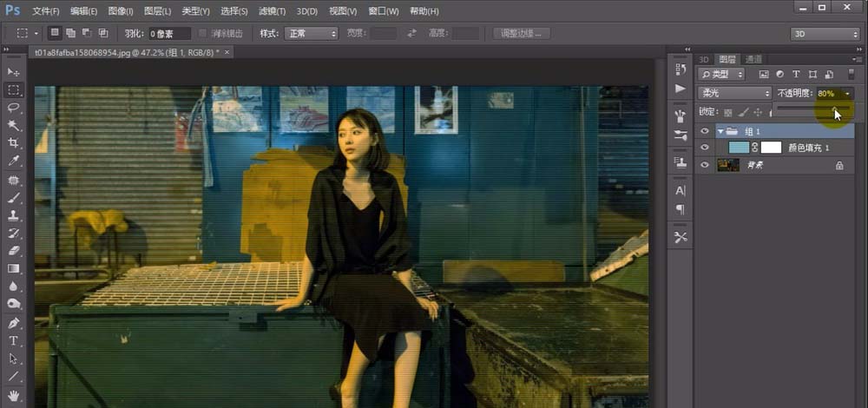Select the Brush tool
The height and width of the screenshot is (408, 868).
[14, 198]
